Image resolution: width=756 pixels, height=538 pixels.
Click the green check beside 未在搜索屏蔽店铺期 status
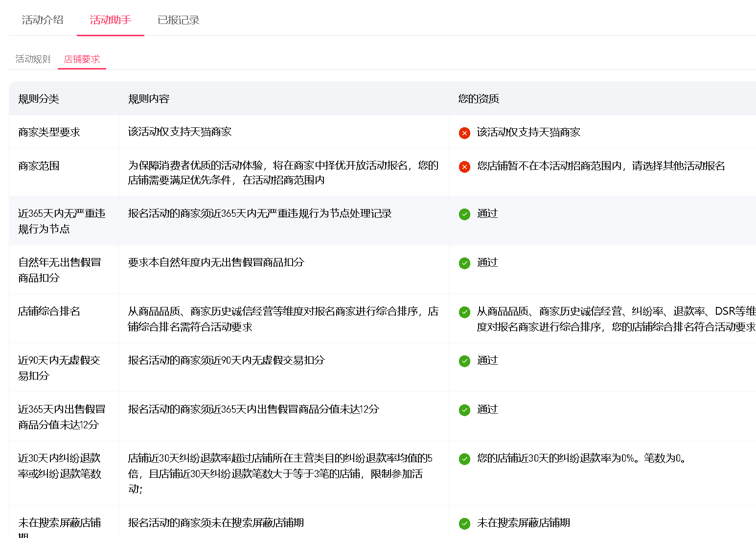tap(464, 523)
